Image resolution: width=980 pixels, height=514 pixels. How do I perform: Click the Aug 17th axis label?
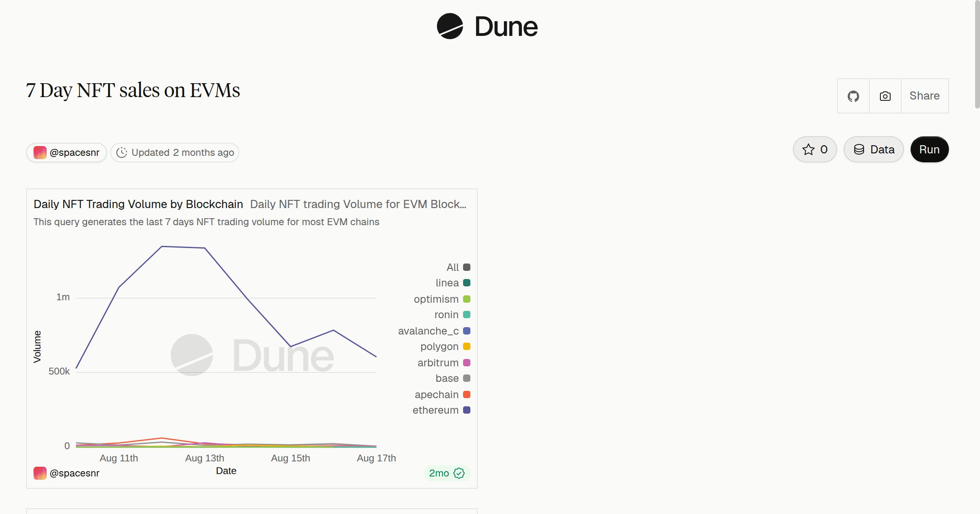[376, 458]
